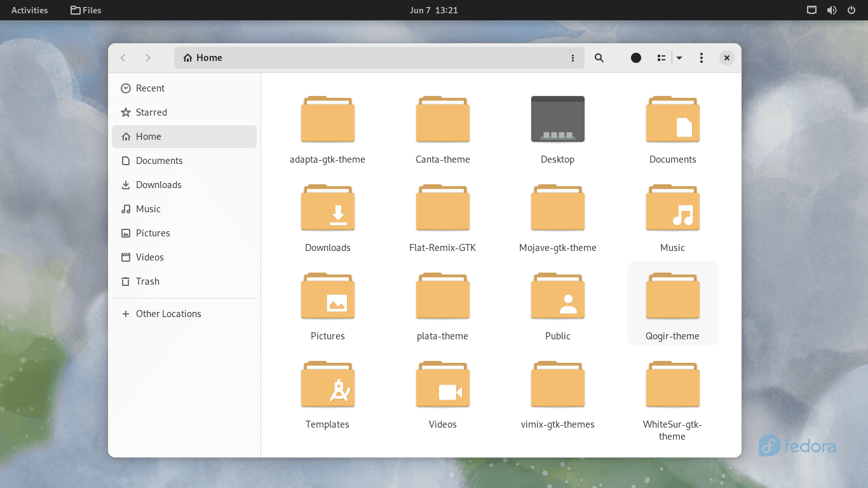Open the Search function in Files
Viewport: 868px width, 488px height.
[x=599, y=58]
